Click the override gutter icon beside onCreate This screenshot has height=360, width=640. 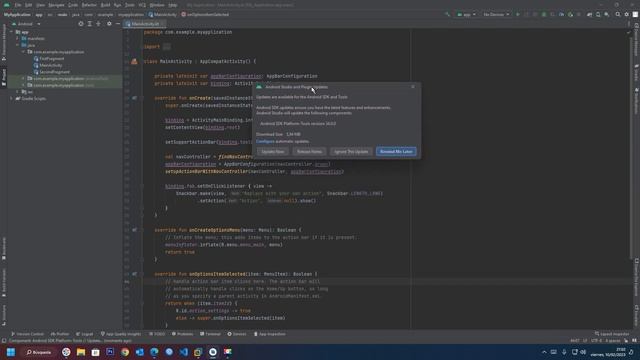134,98
